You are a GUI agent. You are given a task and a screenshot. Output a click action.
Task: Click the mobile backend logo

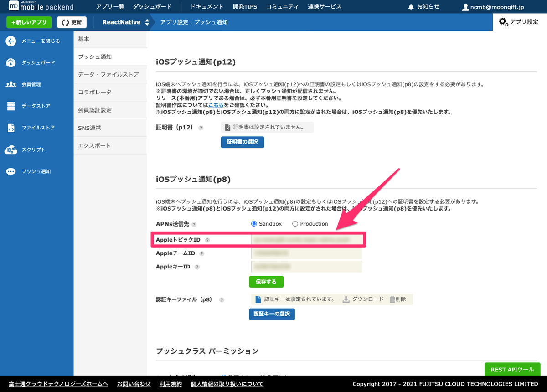41,6
